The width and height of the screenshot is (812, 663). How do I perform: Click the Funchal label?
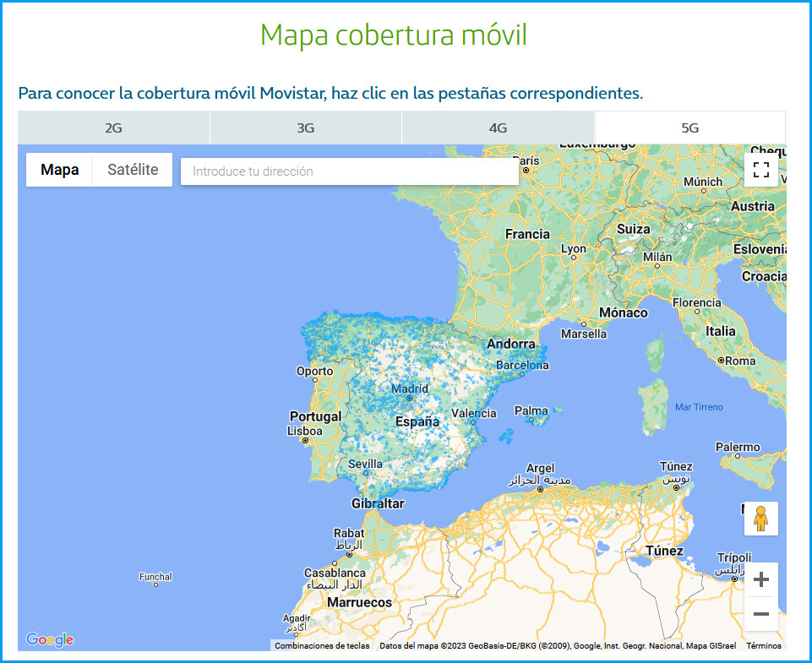pos(155,577)
